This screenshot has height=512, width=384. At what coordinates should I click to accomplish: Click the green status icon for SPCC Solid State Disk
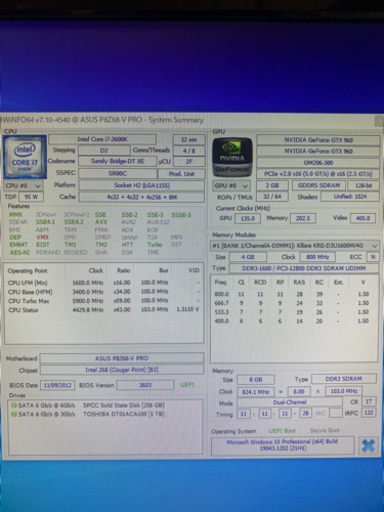[x=14, y=406]
